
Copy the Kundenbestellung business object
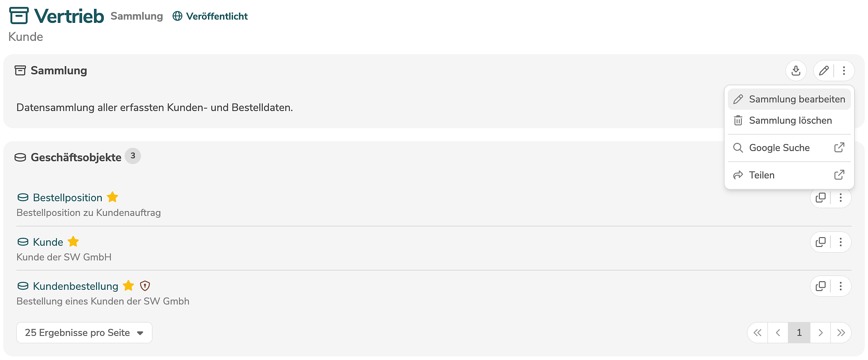821,286
